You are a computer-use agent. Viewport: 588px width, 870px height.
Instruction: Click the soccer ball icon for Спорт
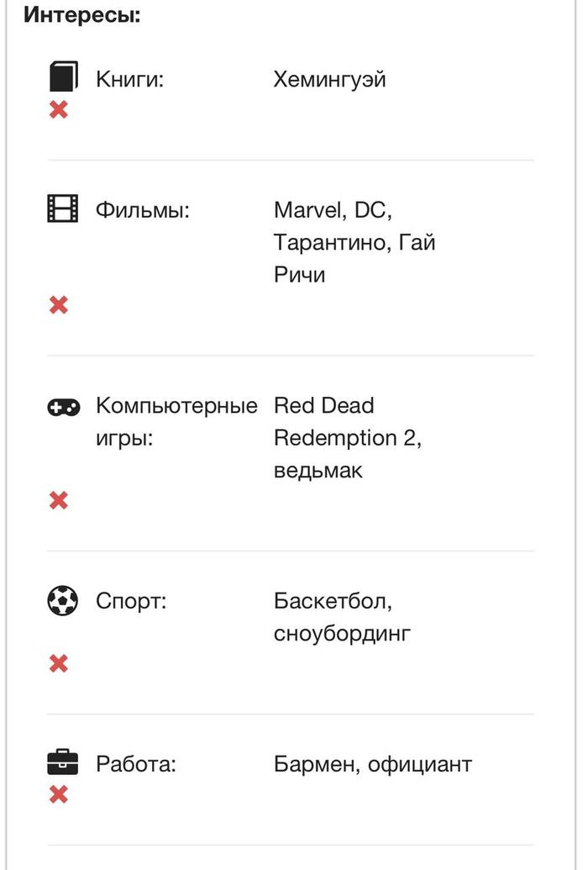tap(63, 600)
